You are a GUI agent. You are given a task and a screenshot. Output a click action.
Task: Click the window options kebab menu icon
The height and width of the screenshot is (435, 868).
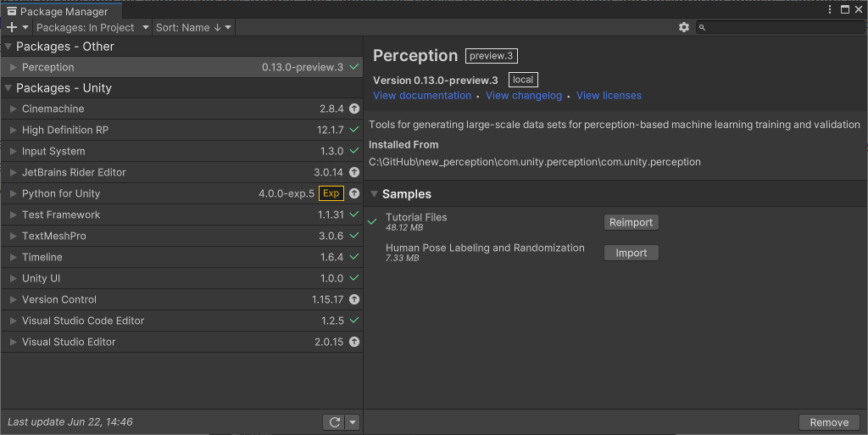(x=829, y=10)
